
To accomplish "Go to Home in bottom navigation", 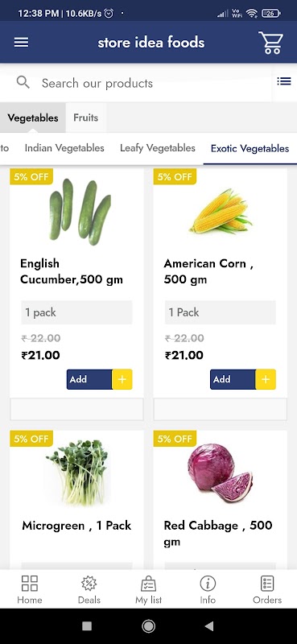I will (30, 589).
